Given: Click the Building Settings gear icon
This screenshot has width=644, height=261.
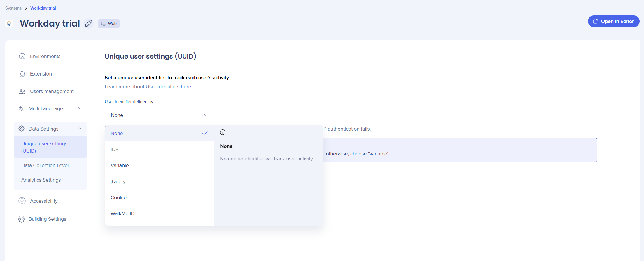Looking at the screenshot, I should click(22, 219).
